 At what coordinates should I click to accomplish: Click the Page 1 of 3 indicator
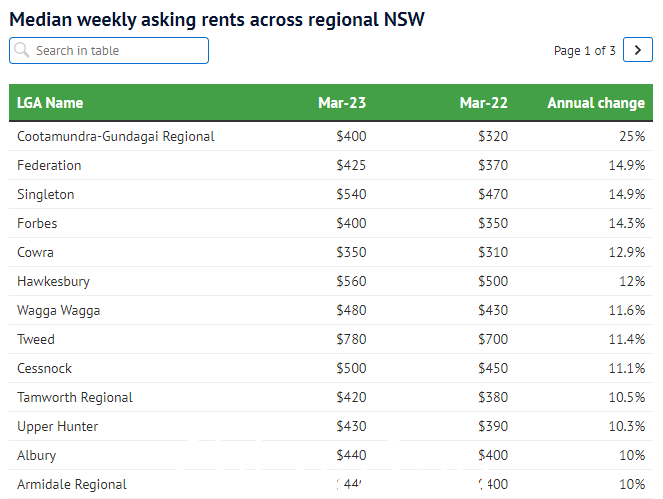coord(585,51)
